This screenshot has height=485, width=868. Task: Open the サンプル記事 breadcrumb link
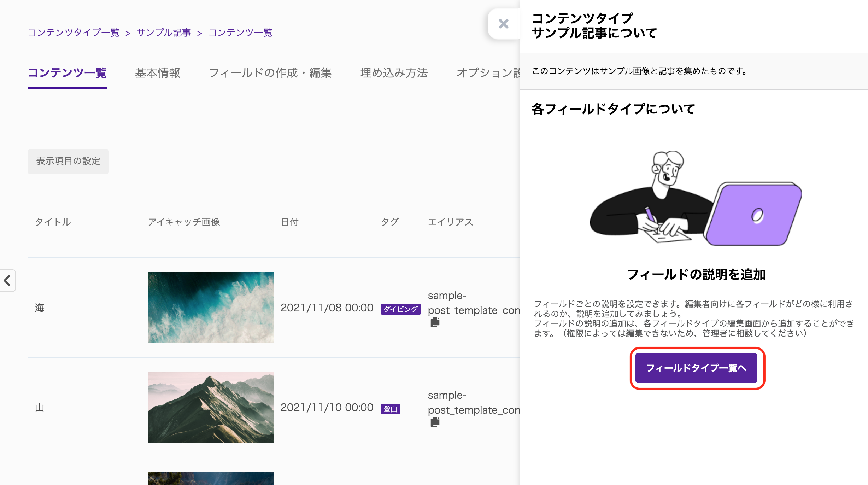point(164,33)
